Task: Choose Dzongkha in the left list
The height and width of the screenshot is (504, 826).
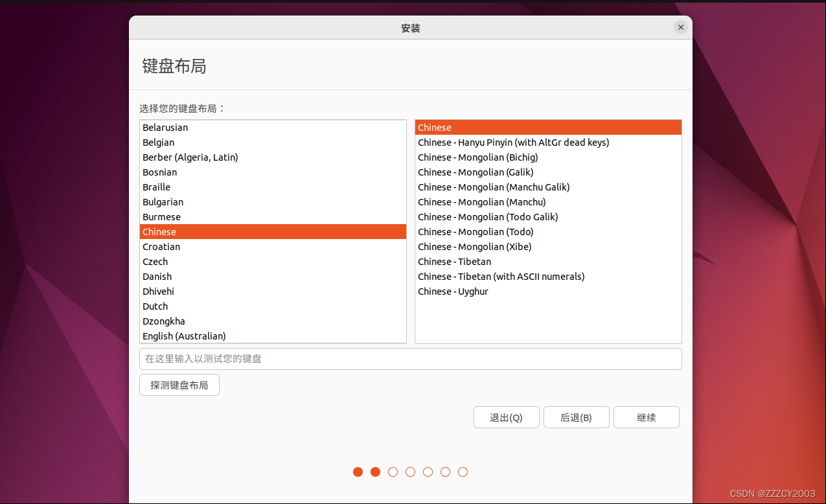Action: point(164,321)
